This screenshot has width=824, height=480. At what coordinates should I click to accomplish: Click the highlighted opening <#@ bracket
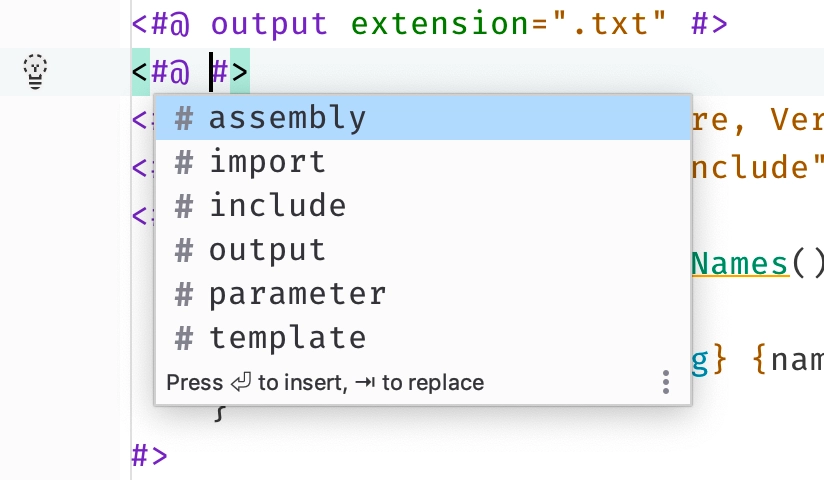click(141, 72)
